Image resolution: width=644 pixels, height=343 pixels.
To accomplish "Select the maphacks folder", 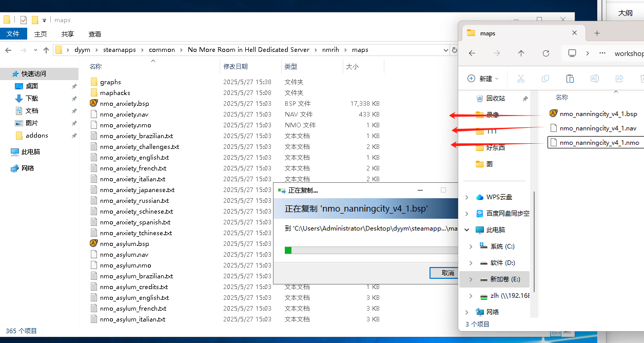I will click(115, 92).
